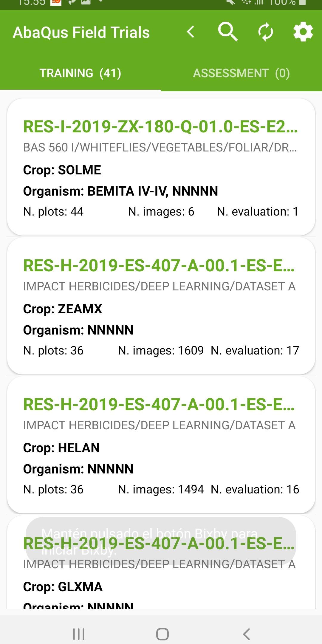Open the HELAN crop trial card
The width and height of the screenshot is (322, 644).
pos(161,445)
